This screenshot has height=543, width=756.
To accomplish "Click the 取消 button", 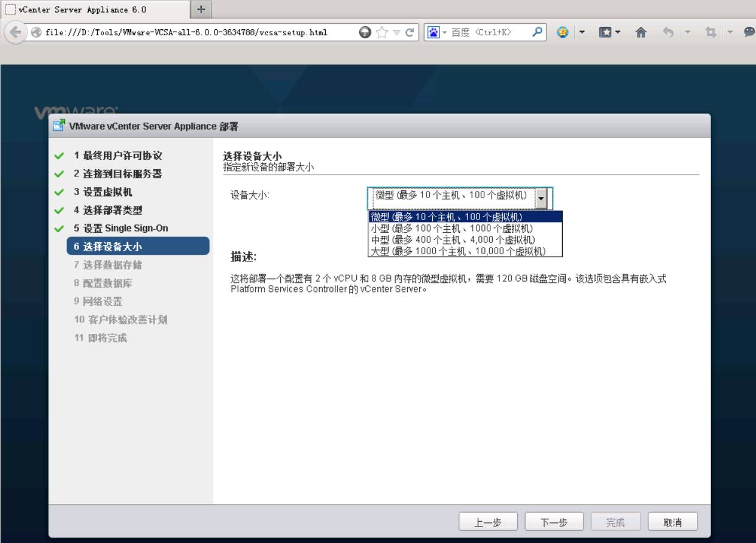I will pyautogui.click(x=672, y=522).
